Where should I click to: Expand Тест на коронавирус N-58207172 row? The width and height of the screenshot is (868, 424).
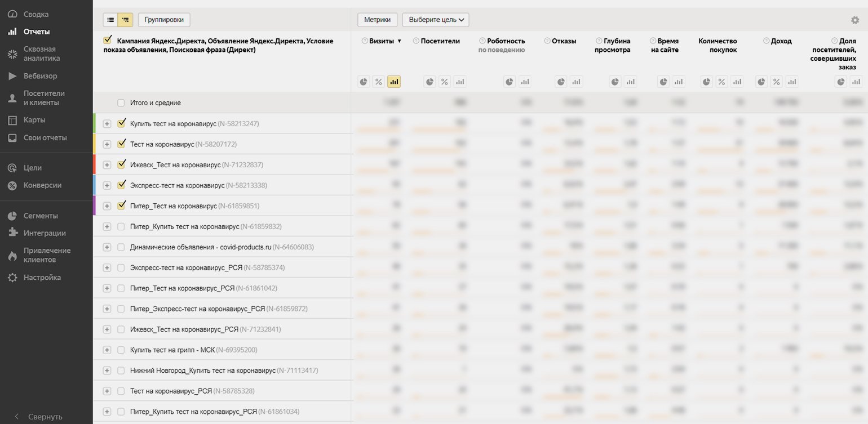(x=107, y=144)
